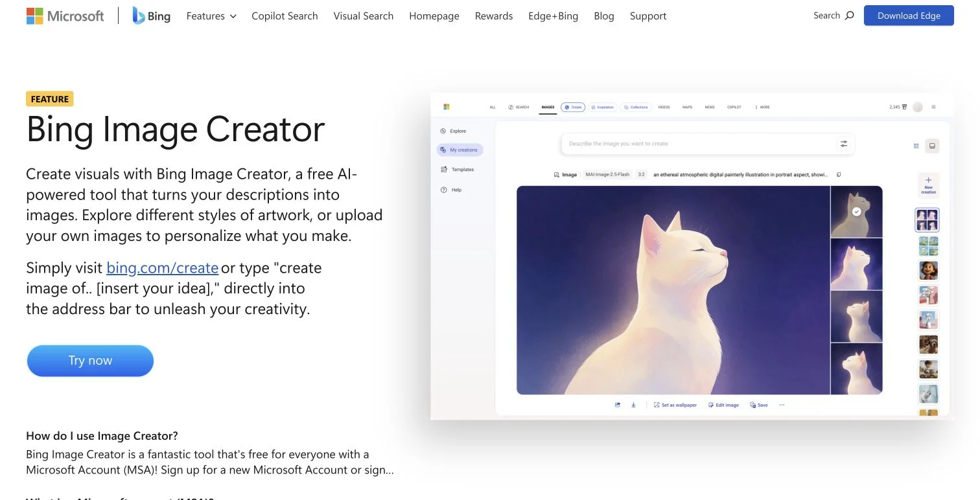
Task: Click the Collections pill in the preview
Action: pos(635,107)
